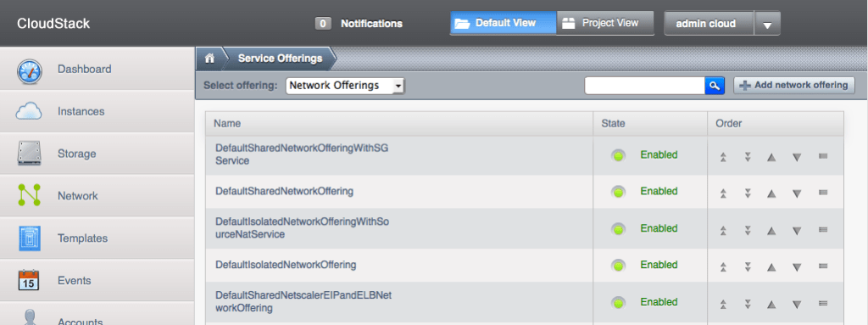Move DefaultIsolatedNetworkOffering row to bottom
Image resolution: width=868 pixels, height=325 pixels.
coord(748,267)
